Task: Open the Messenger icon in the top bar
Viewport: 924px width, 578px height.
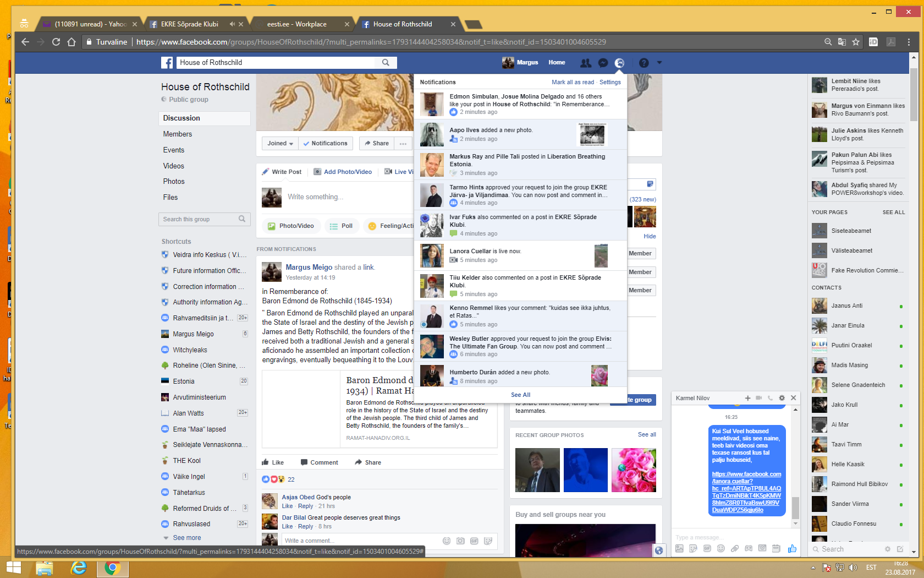Action: [x=603, y=63]
